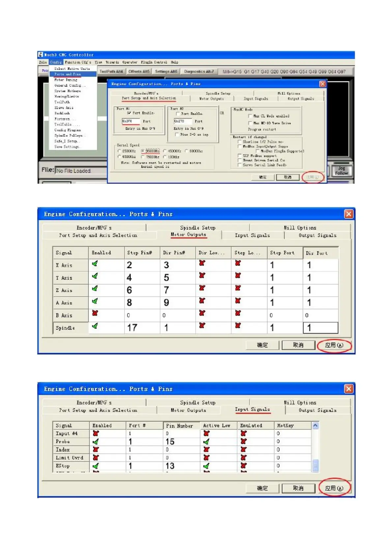
Task: Open Diagnostics Alt-7 screen tab
Action: coord(199,72)
